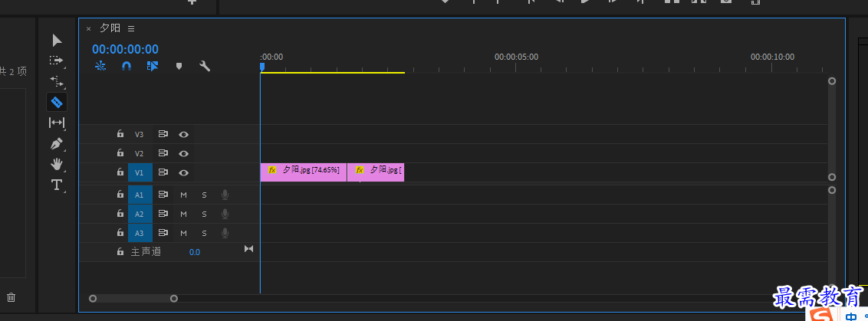Hide track V1 output with eye icon
Image resolution: width=868 pixels, height=321 pixels.
(184, 172)
